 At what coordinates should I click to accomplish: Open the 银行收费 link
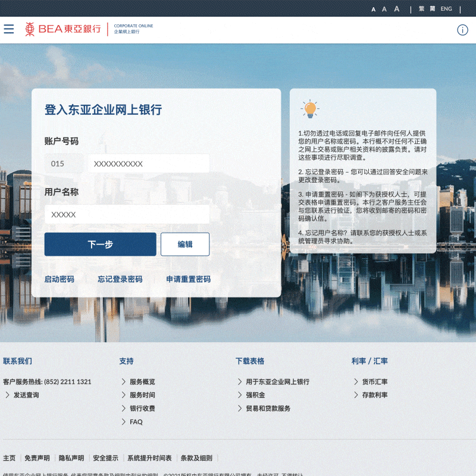pos(142,408)
